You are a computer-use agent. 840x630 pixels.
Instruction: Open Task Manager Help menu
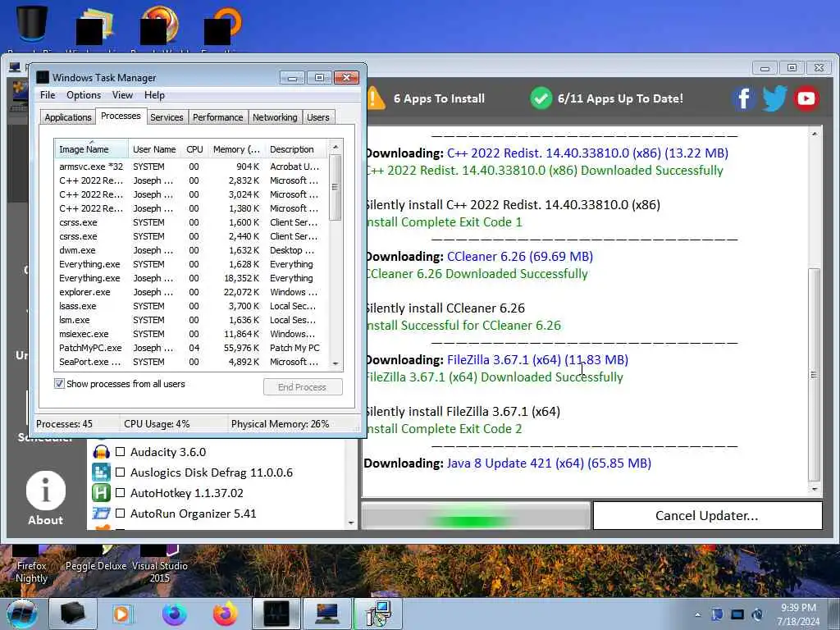tap(154, 95)
